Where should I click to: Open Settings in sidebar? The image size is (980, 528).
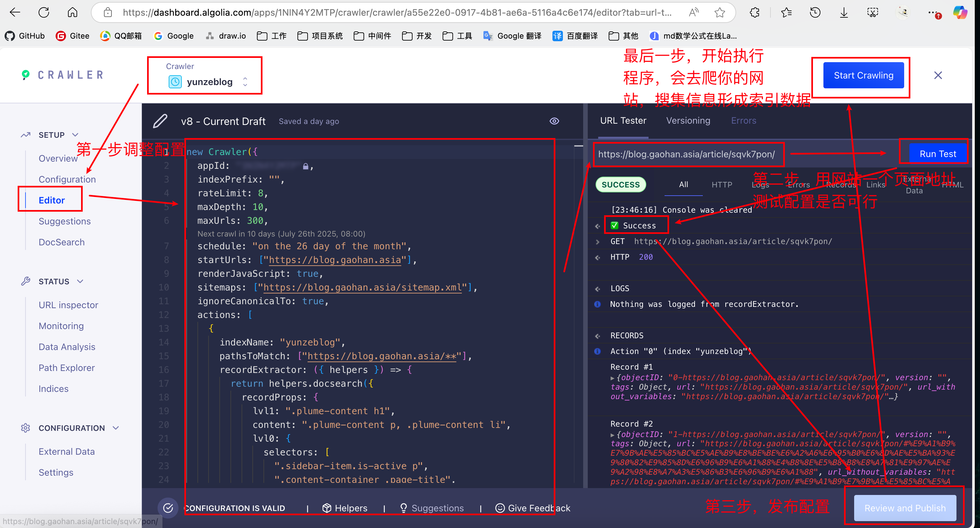(x=56, y=472)
